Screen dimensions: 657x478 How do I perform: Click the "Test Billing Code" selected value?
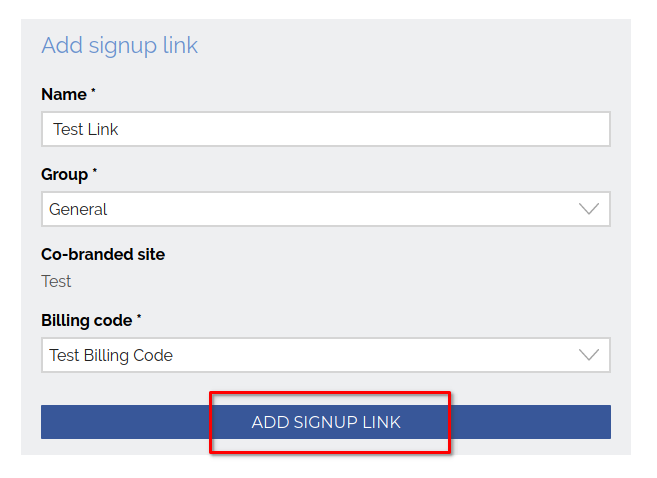(x=111, y=355)
